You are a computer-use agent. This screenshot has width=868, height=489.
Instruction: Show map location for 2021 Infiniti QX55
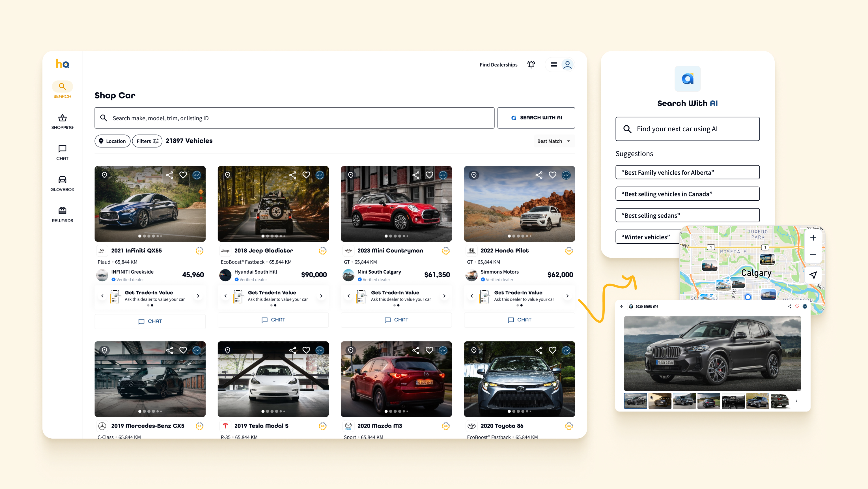(x=104, y=175)
